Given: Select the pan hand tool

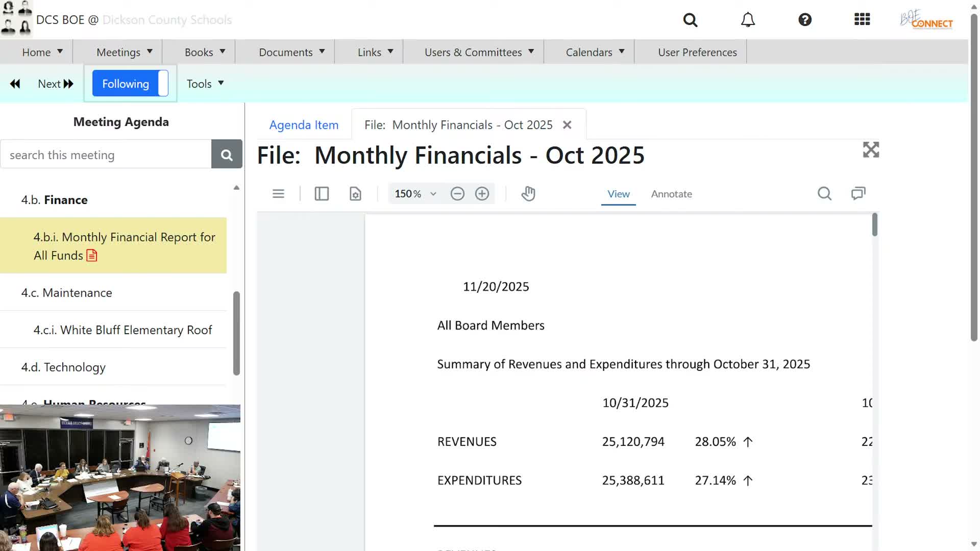Looking at the screenshot, I should point(528,193).
